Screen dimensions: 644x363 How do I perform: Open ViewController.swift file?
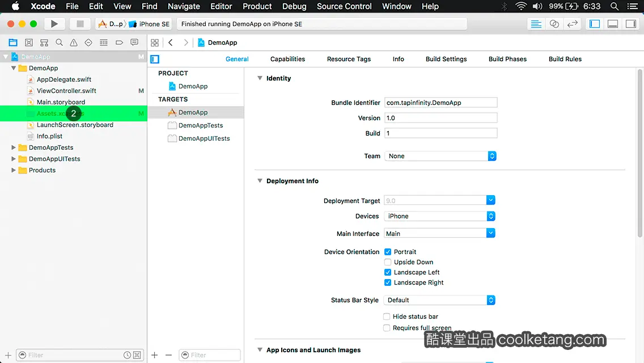click(x=66, y=91)
